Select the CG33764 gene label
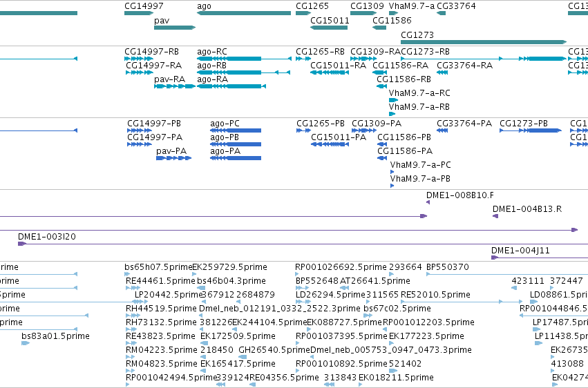The height and width of the screenshot is (388, 588). click(x=456, y=6)
